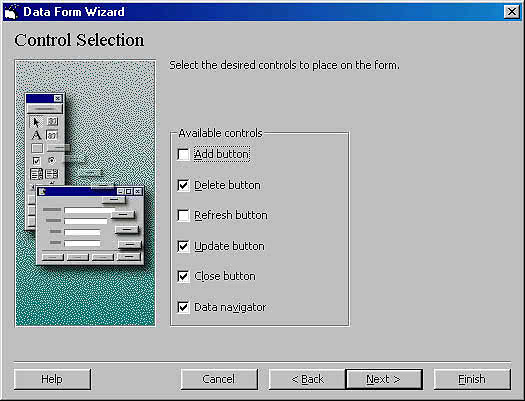Click the radio button icon in illustration
The height and width of the screenshot is (401, 525).
tap(52, 161)
